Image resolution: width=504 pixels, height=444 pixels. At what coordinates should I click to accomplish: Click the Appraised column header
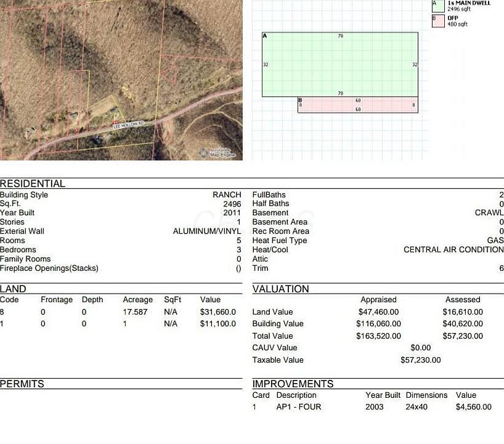point(378,300)
